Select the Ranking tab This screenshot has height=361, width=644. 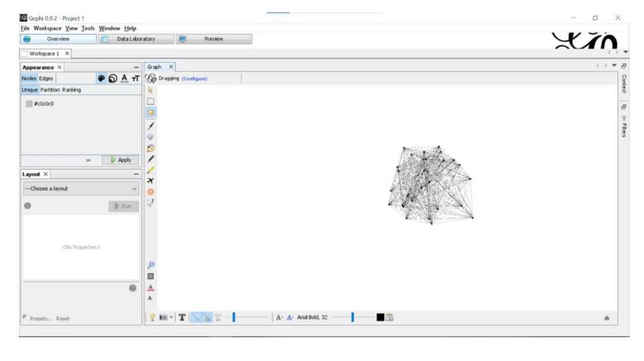click(72, 90)
